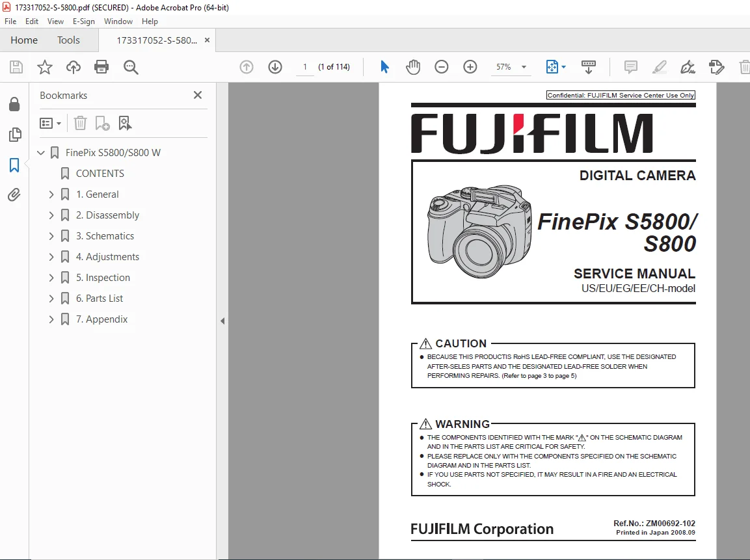Viewport: 750px width, 560px height.
Task: Zoom in with plus button
Action: [470, 67]
